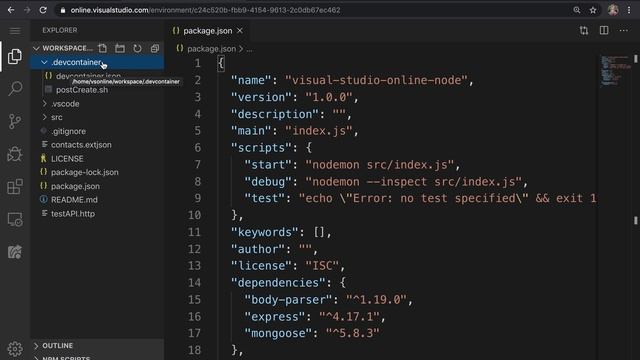
Task: Open the Remote Explorer view
Action: tap(15, 220)
